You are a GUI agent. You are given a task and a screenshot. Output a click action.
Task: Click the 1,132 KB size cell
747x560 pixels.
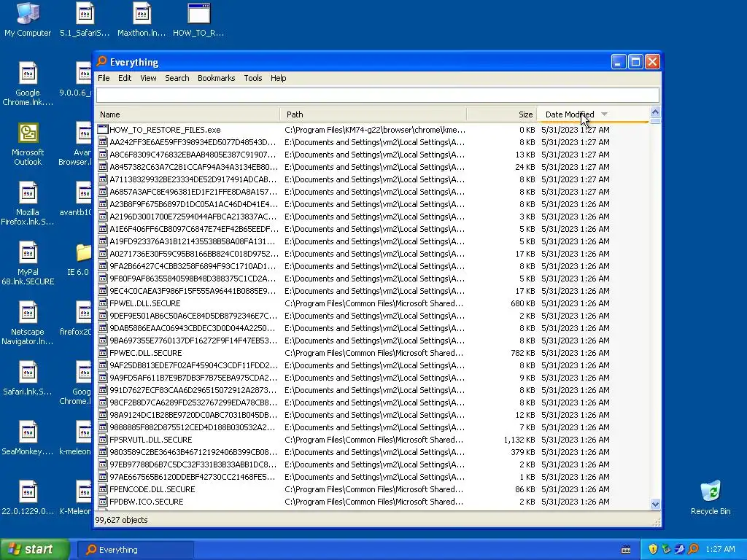tap(519, 439)
